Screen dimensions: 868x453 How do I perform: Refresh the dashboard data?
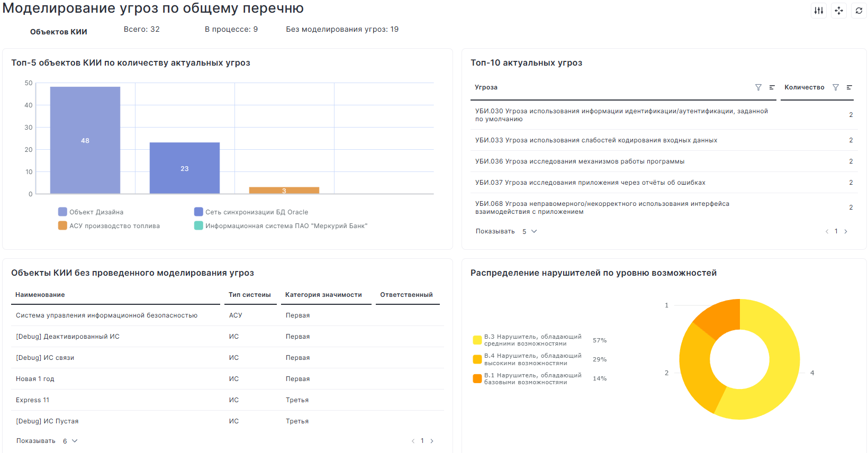pos(858,11)
